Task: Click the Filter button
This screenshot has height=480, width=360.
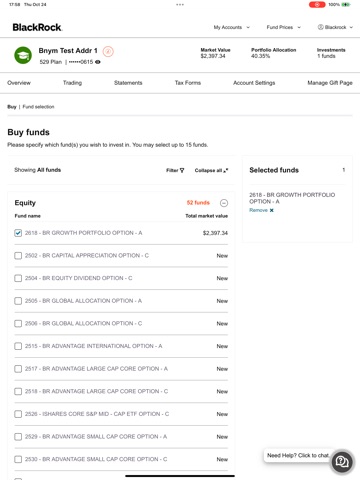Action: coord(175,170)
